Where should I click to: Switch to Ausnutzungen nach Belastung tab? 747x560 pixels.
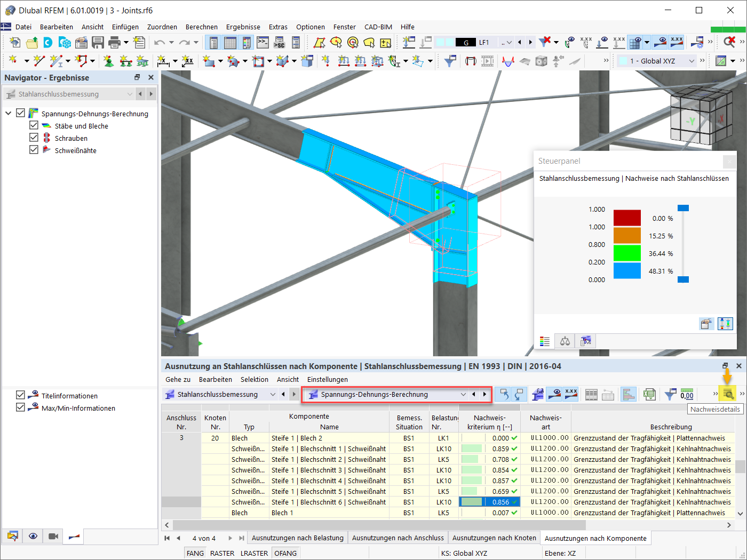point(298,538)
